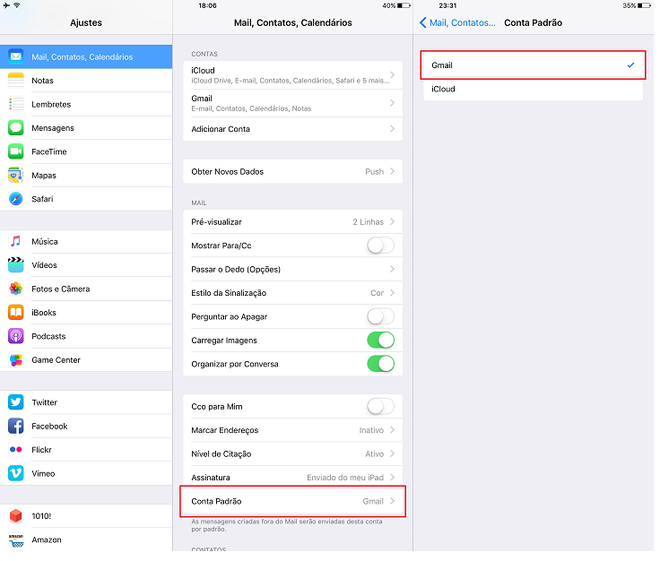This screenshot has width=660, height=561.
Task: Select Safari in settings list
Action: [86, 199]
